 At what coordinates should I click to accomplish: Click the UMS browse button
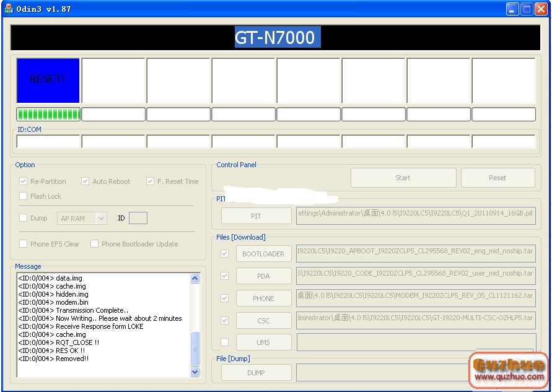tap(264, 342)
